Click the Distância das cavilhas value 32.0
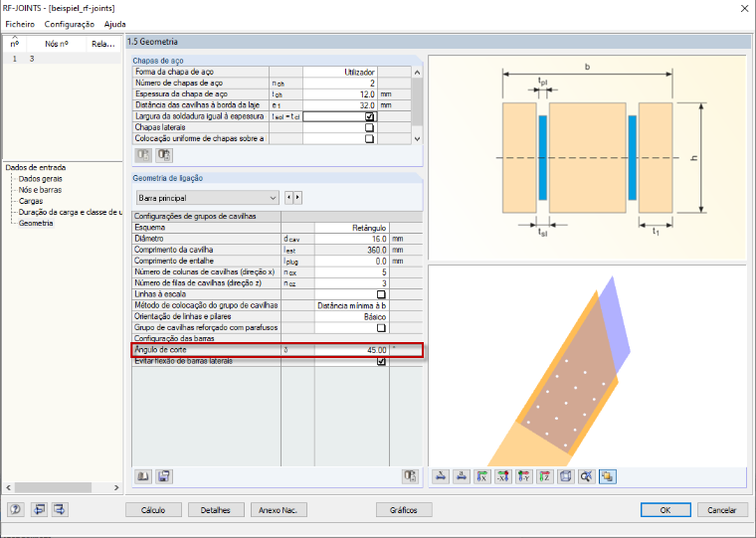756x538 pixels. click(340, 105)
